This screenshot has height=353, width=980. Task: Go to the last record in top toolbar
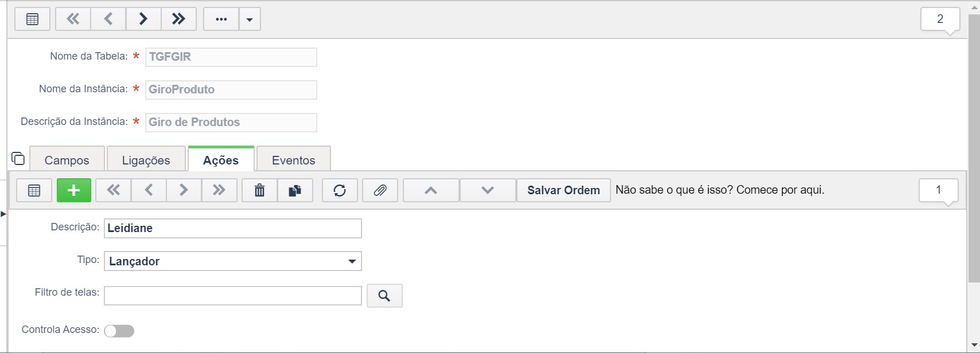coord(178,19)
